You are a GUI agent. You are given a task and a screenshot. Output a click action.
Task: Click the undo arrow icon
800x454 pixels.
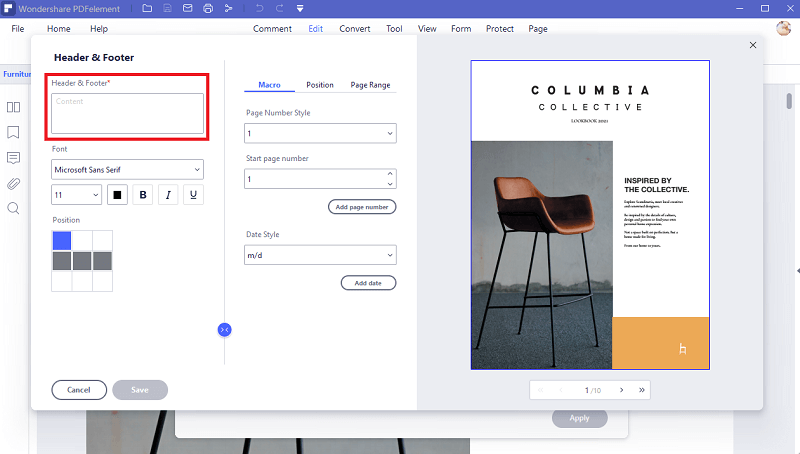tap(259, 8)
